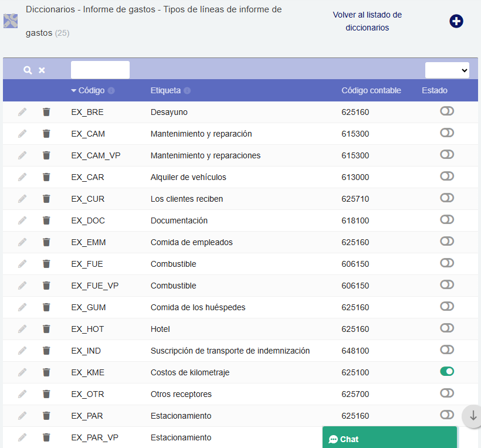The width and height of the screenshot is (481, 448).
Task: Edit the EX_HOT Hotel entry
Action: pyautogui.click(x=22, y=328)
